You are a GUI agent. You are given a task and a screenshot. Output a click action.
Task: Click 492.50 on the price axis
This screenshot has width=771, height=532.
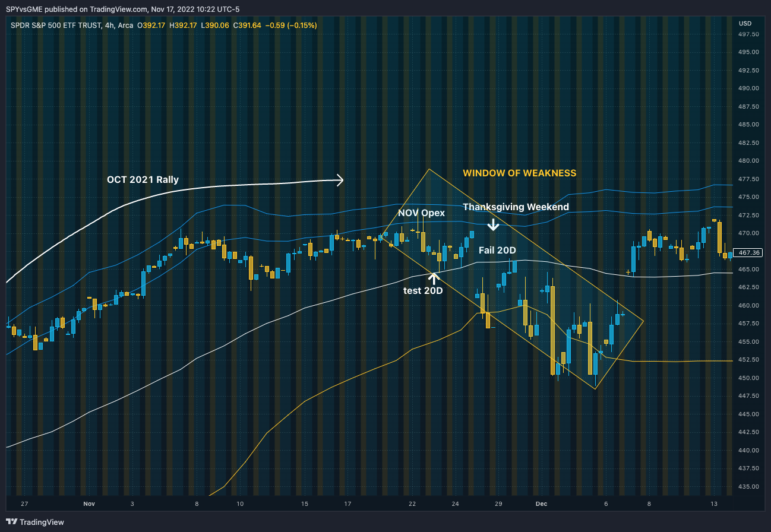748,70
